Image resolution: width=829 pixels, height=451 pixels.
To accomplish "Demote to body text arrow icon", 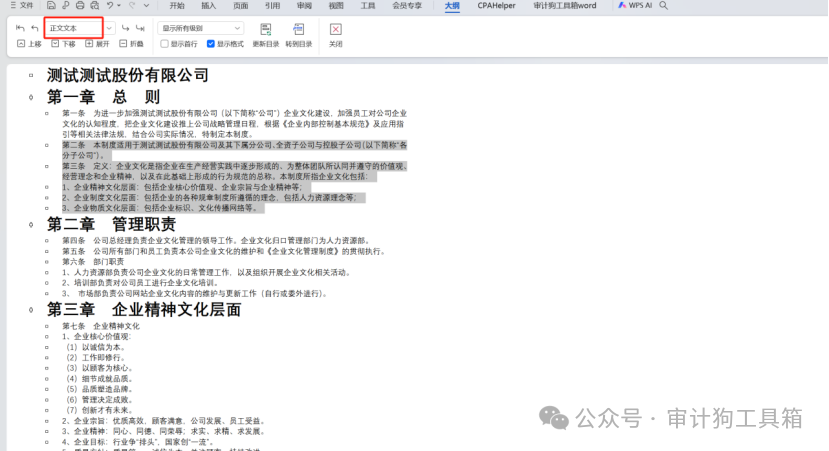I will (140, 28).
